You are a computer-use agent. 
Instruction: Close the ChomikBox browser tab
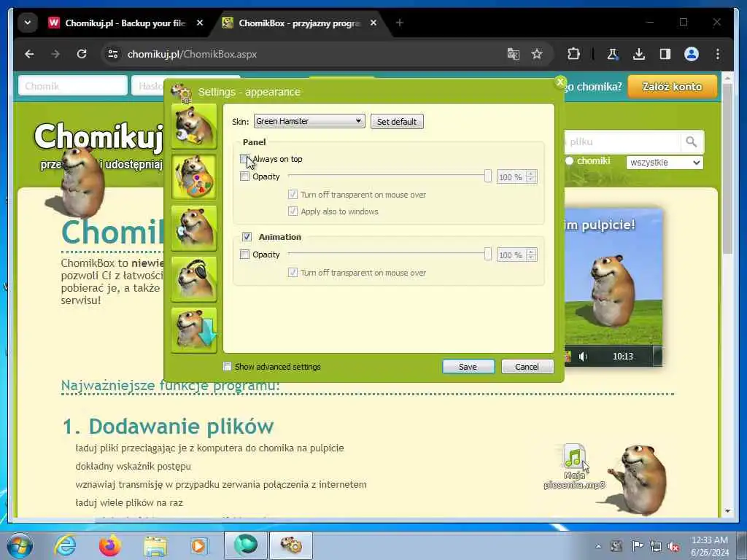coord(373,23)
